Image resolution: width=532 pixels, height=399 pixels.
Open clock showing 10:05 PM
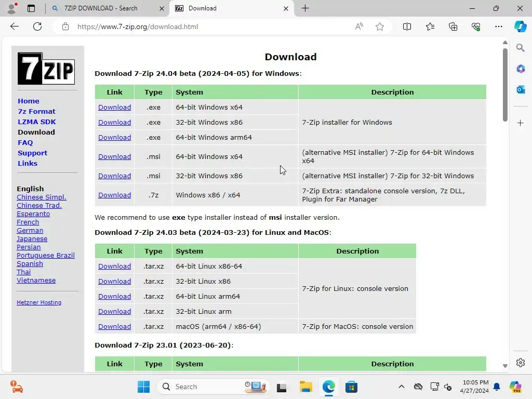(x=475, y=387)
